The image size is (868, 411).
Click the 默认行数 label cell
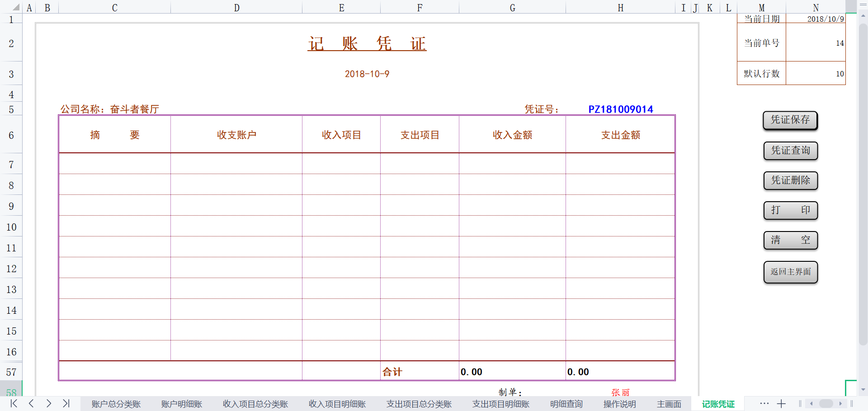pyautogui.click(x=762, y=73)
